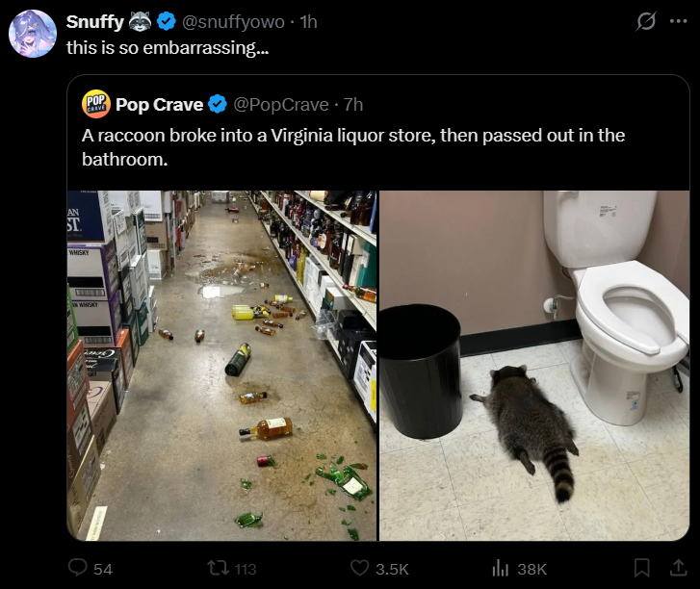Click the quoted tweet text about the raccoon
Viewport: 700px width, 589px height.
(x=353, y=146)
